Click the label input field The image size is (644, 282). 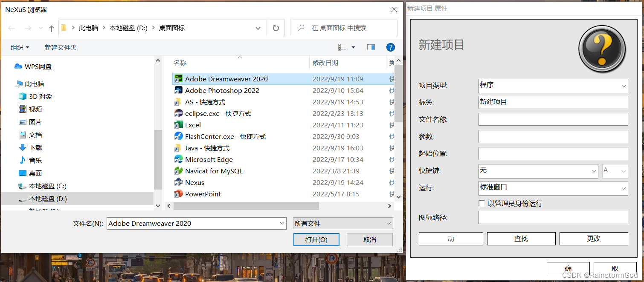tap(553, 102)
